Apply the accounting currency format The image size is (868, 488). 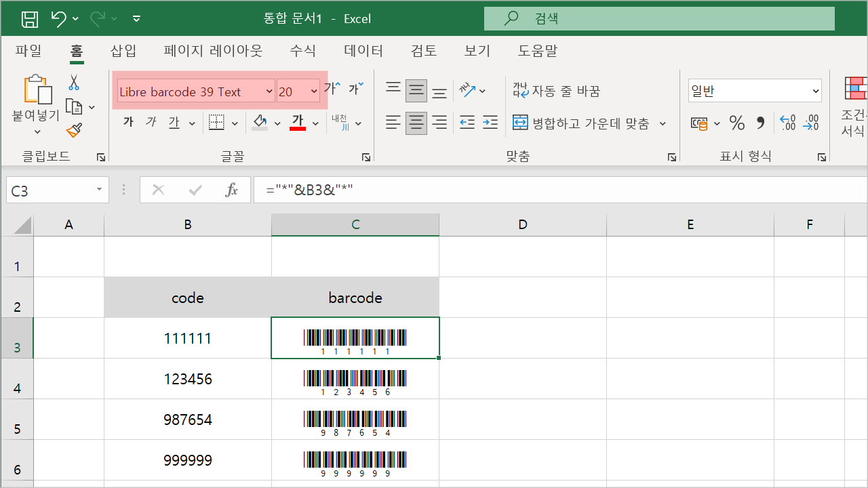pos(699,123)
